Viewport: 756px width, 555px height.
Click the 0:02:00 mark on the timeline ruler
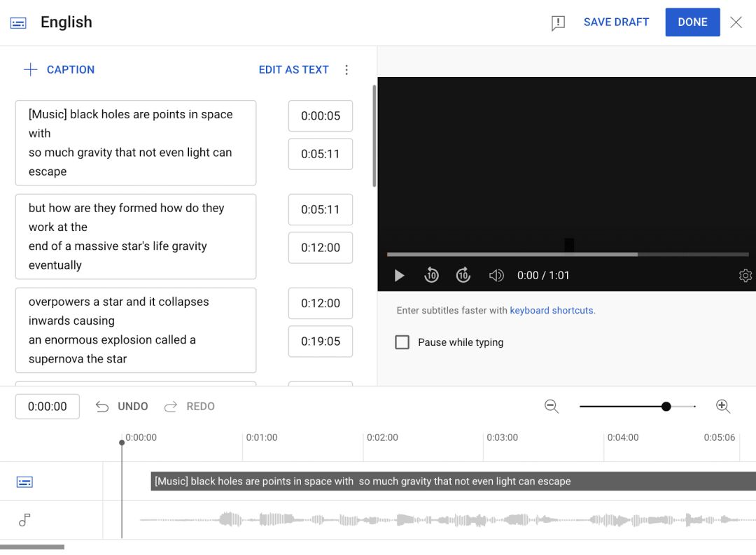point(382,437)
